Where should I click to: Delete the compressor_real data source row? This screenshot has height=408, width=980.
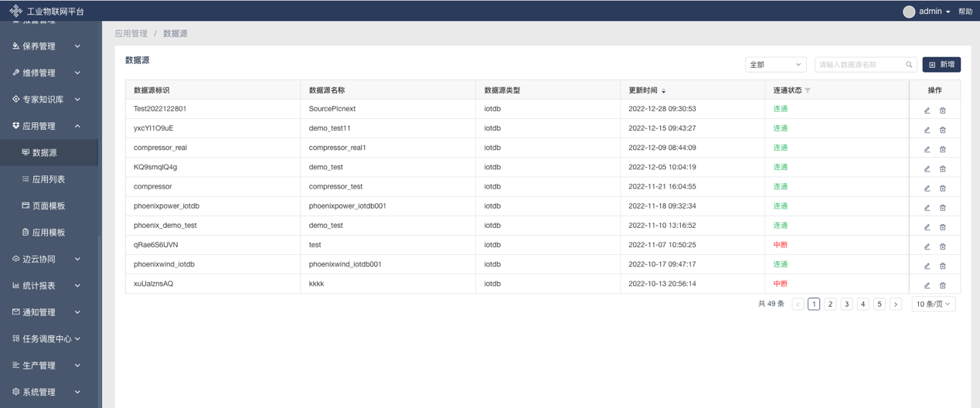943,149
